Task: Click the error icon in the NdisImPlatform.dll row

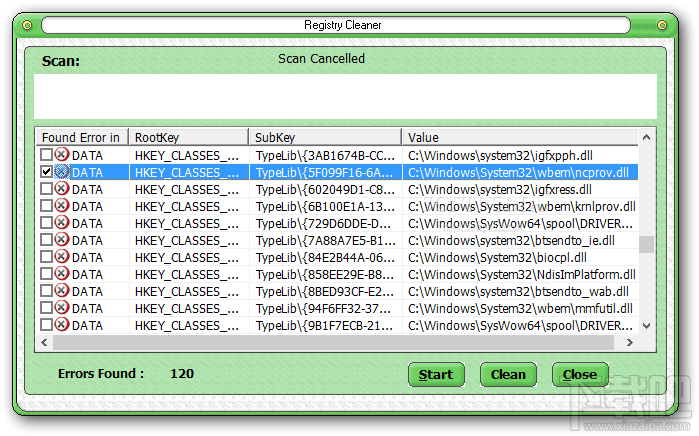Action: coord(62,273)
